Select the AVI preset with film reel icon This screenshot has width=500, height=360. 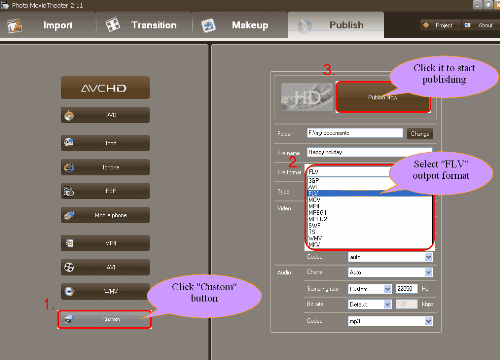105,267
